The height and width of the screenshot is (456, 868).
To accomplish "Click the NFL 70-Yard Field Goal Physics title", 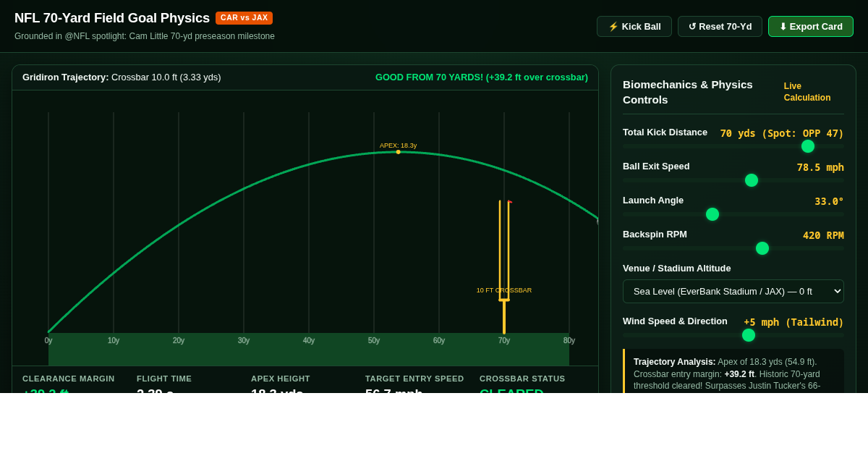I will pos(112,18).
